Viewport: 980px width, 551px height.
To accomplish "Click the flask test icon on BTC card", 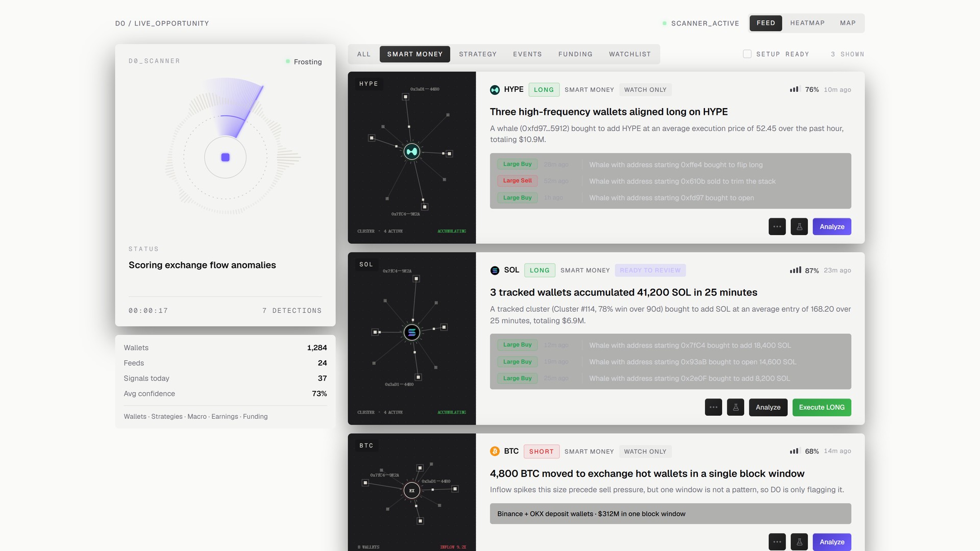I will pyautogui.click(x=799, y=542).
